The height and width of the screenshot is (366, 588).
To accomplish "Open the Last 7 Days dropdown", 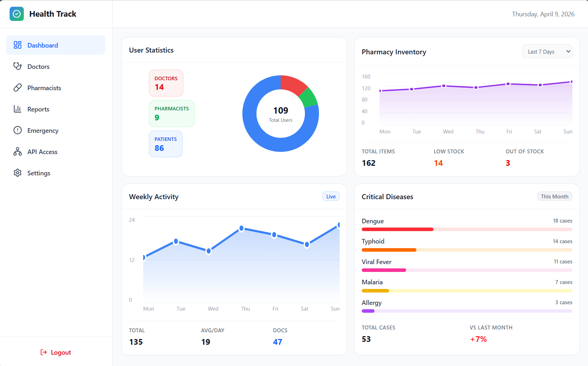I will point(547,52).
